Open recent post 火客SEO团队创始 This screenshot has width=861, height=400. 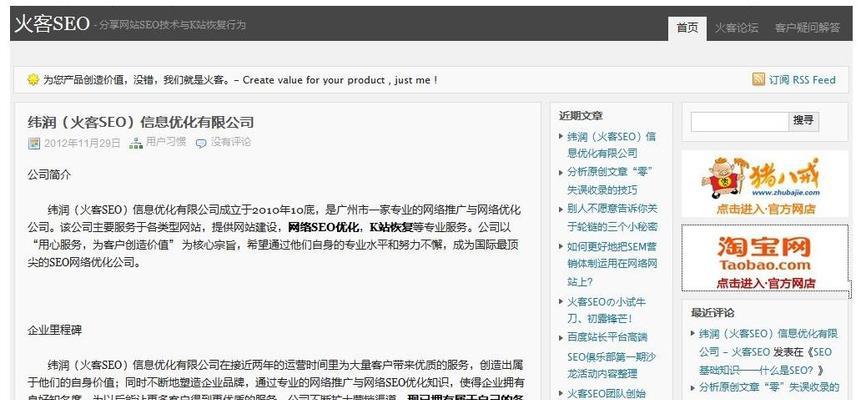point(606,393)
